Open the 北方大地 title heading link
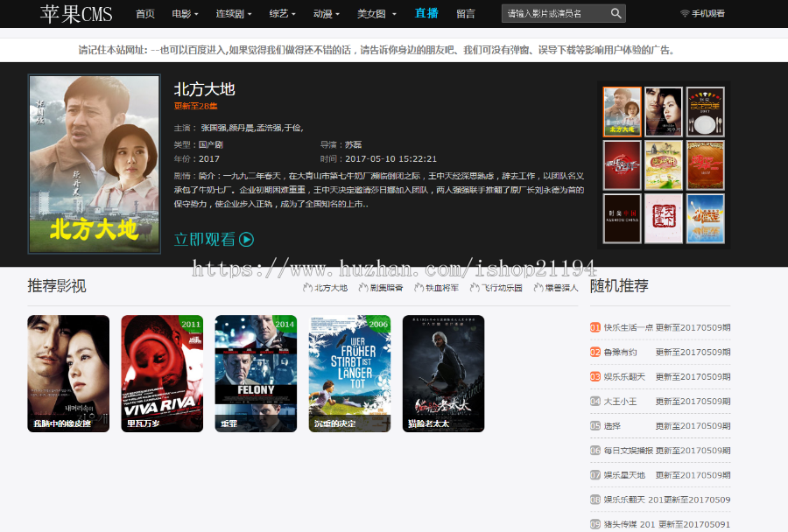 pyautogui.click(x=205, y=89)
